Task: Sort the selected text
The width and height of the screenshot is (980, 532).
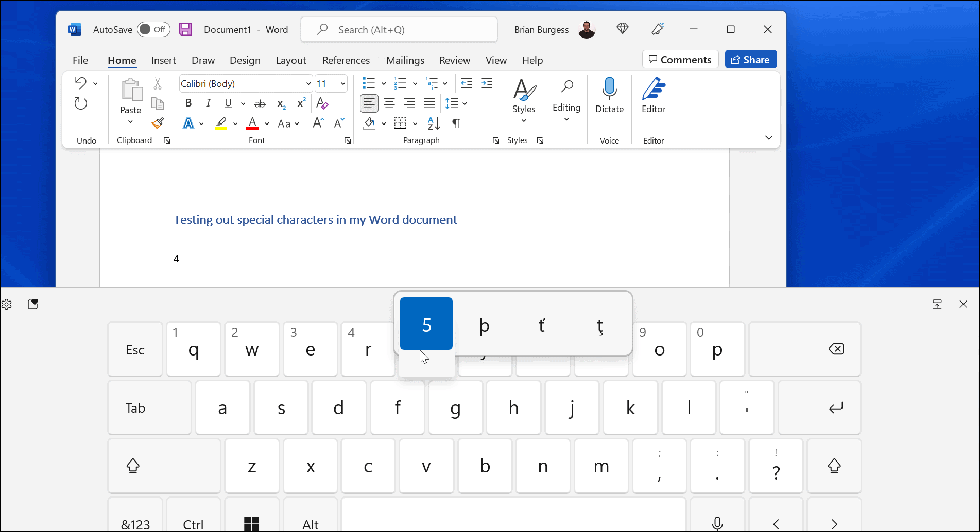Action: [x=433, y=123]
